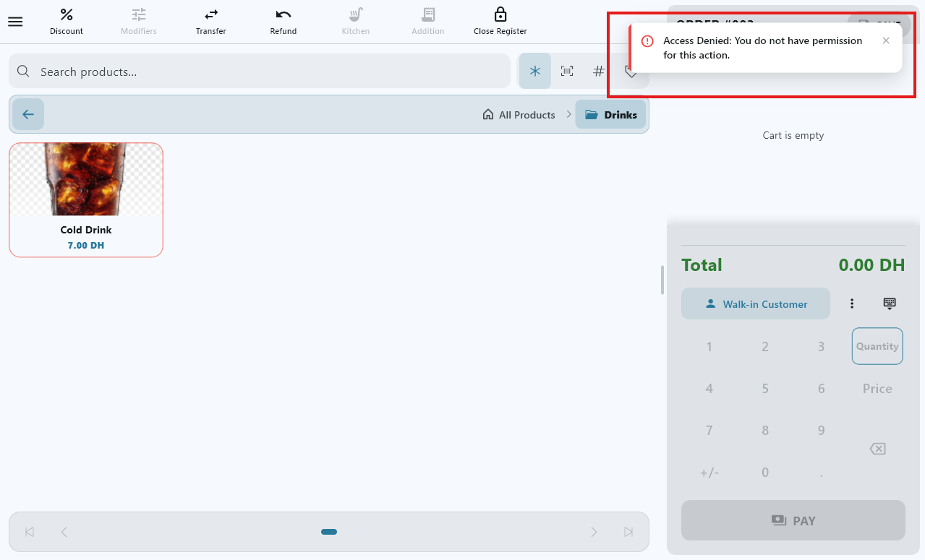925x560 pixels.
Task: Select Price numpad mode
Action: tap(877, 389)
